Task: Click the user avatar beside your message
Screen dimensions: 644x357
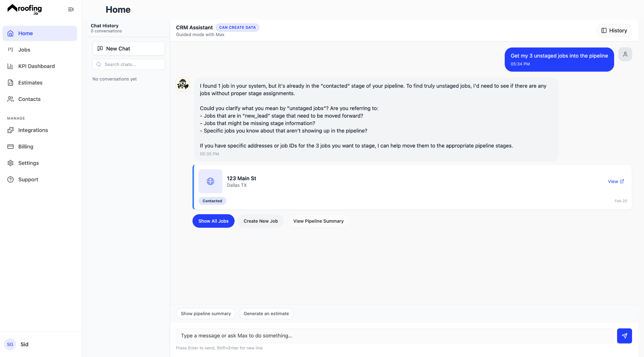Action: click(625, 54)
